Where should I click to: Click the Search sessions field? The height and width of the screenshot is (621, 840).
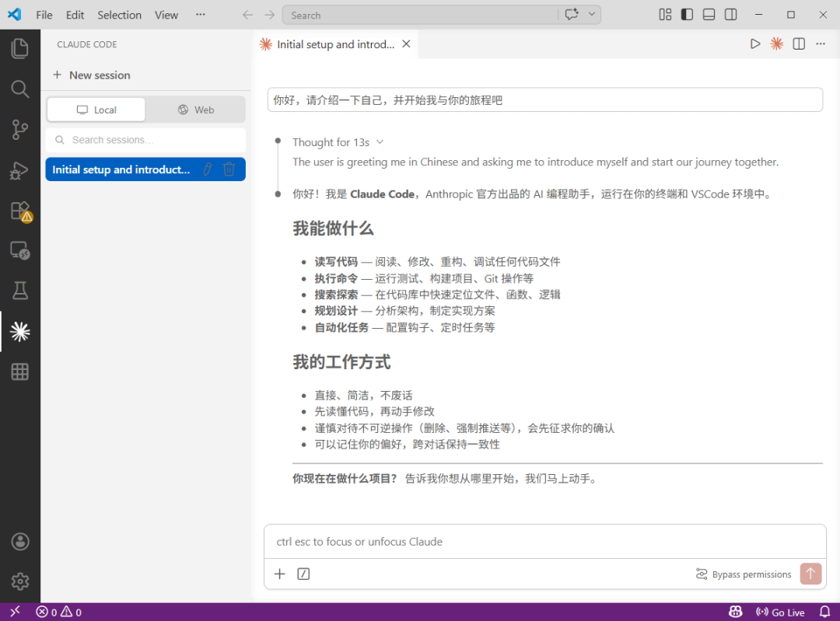coord(145,140)
